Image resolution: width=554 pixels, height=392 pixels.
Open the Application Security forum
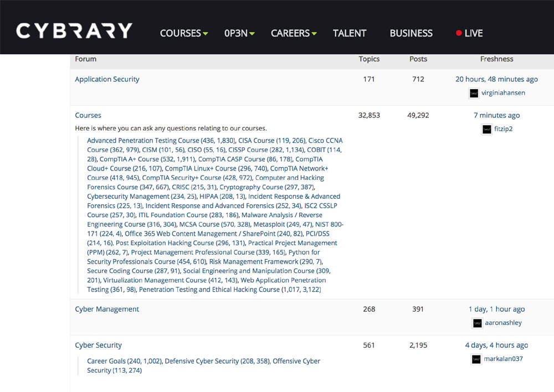coord(107,79)
